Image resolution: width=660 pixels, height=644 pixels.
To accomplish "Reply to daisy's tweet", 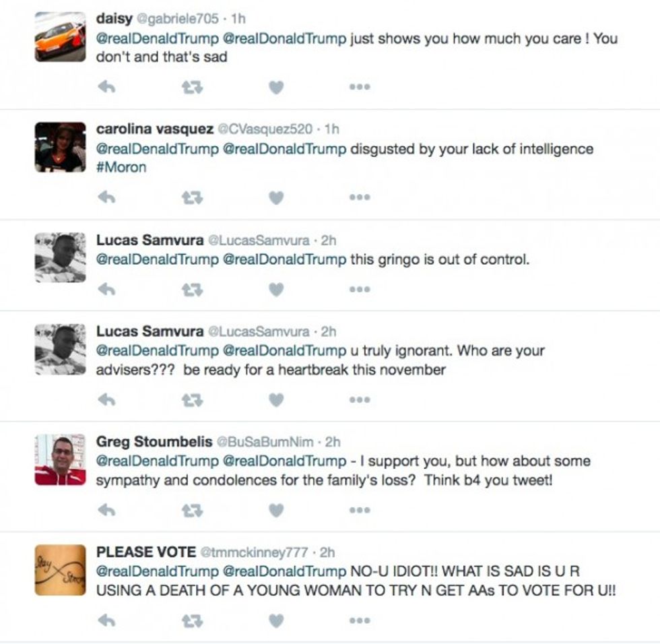I will point(106,87).
